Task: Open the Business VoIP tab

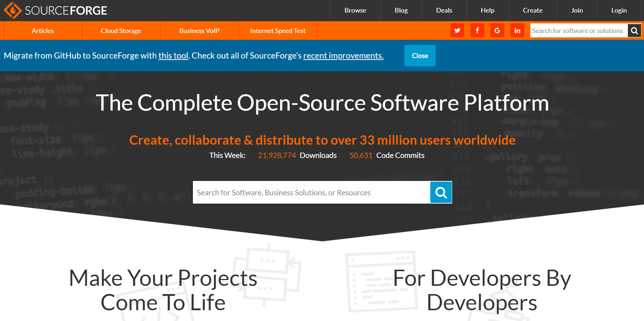Action: point(199,31)
